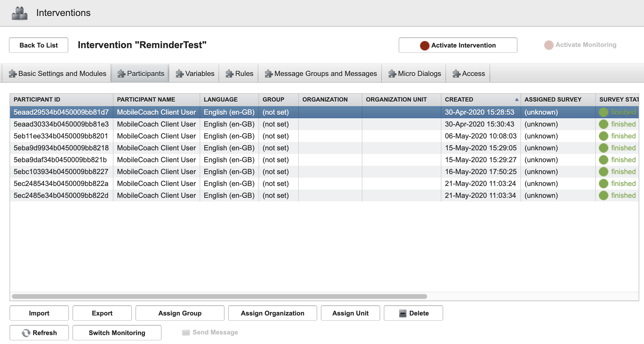The image size is (644, 344).
Task: Click puzzle icon on the Variables tab
Action: point(179,74)
